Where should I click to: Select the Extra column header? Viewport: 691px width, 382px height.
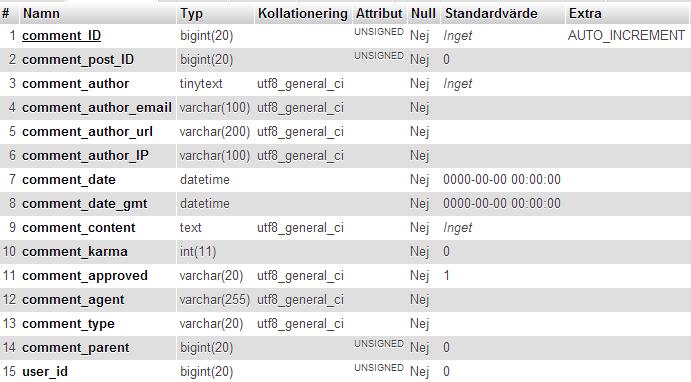(x=585, y=13)
